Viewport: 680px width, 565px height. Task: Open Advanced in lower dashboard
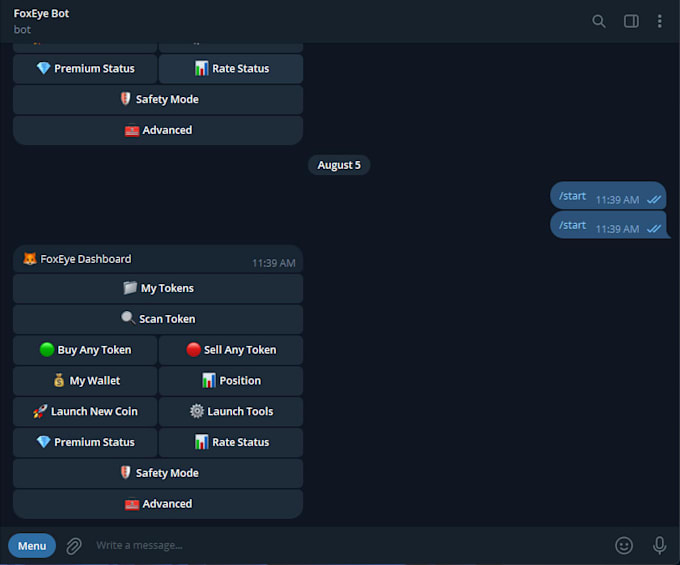[158, 504]
